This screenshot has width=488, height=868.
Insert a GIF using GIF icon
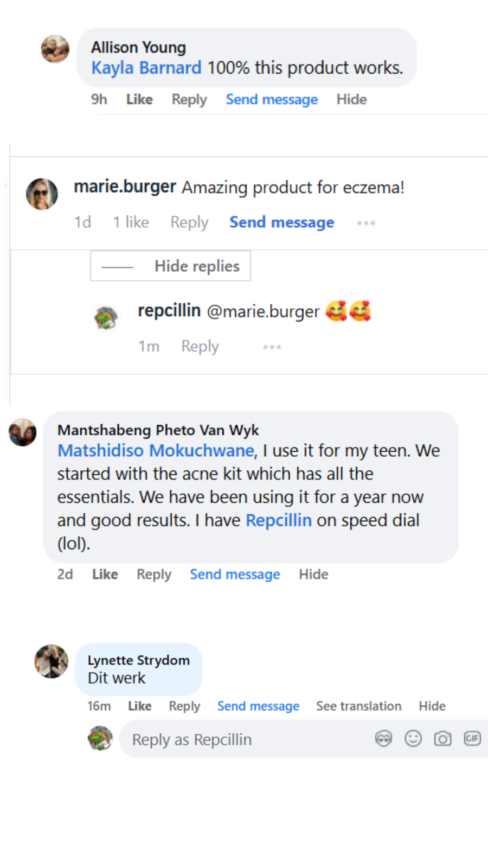472,739
